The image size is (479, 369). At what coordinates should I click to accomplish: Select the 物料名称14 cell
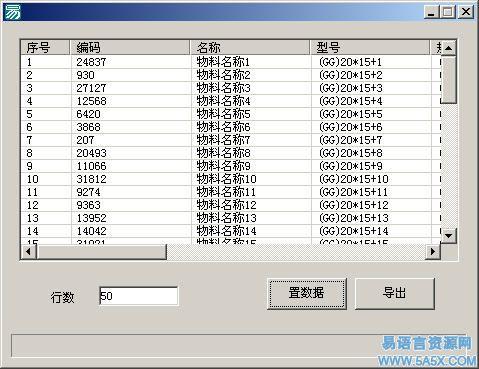click(x=251, y=231)
